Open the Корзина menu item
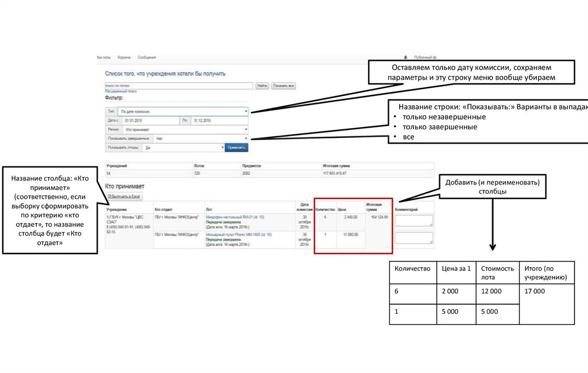The height and width of the screenshot is (373, 588). pos(124,57)
